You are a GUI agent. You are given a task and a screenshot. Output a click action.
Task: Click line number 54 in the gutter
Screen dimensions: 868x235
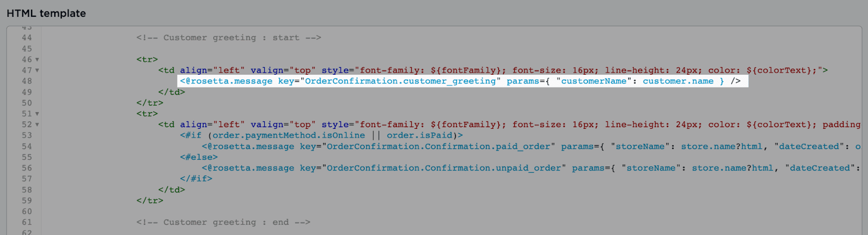point(27,146)
